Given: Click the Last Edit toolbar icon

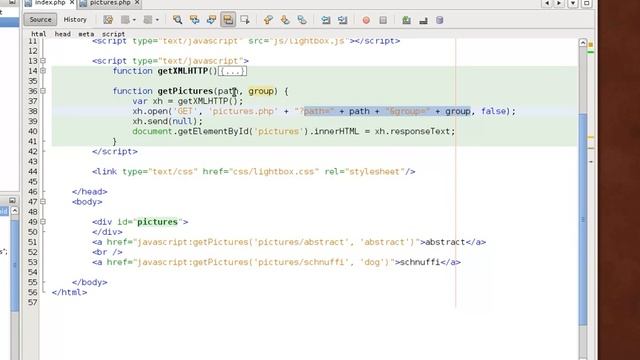Looking at the screenshot, I should click(108, 20).
